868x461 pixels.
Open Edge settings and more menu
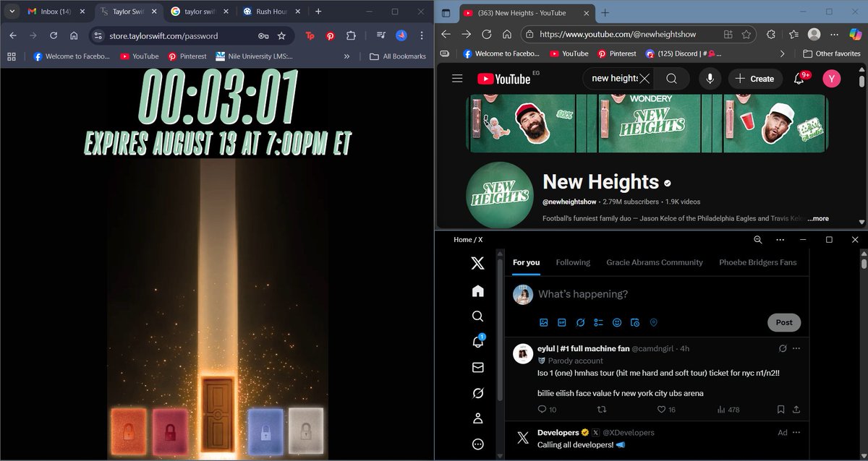(x=835, y=34)
